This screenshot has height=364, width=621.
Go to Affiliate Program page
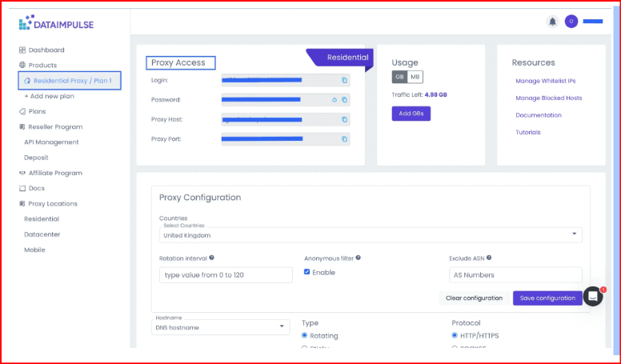coord(55,173)
